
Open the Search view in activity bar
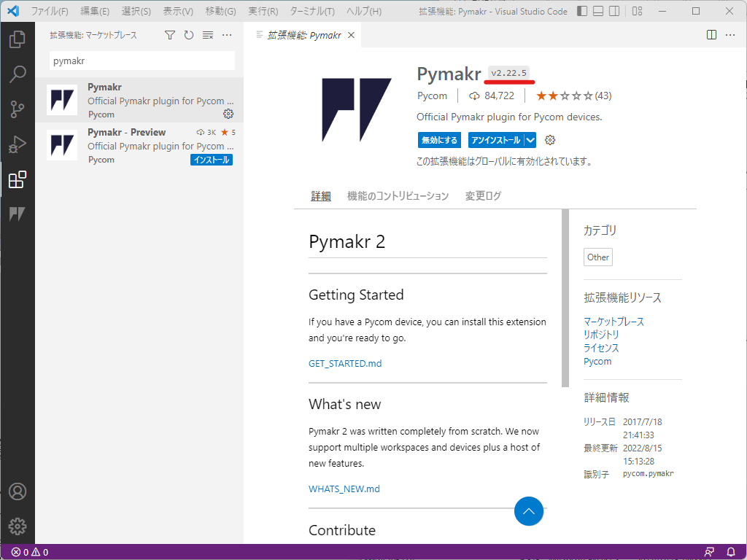18,74
